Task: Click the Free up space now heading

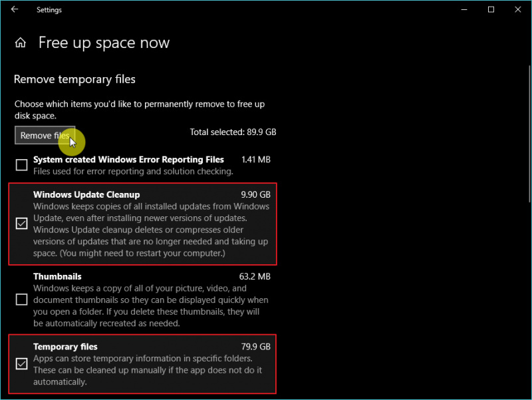Action: coord(104,42)
